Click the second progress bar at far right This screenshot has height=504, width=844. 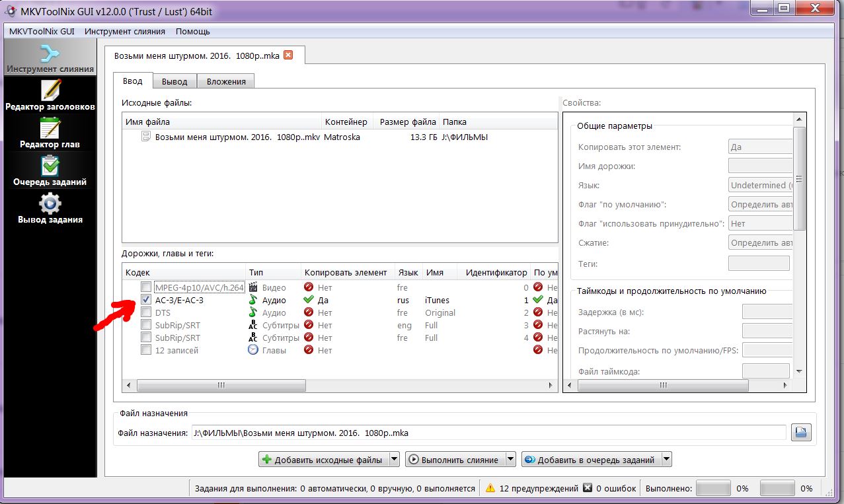click(x=777, y=488)
